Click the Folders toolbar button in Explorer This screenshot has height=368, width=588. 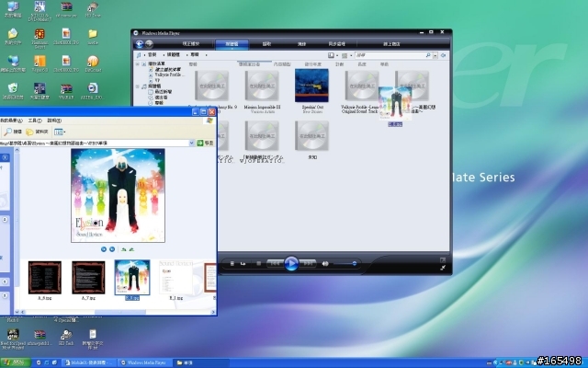[x=37, y=132]
